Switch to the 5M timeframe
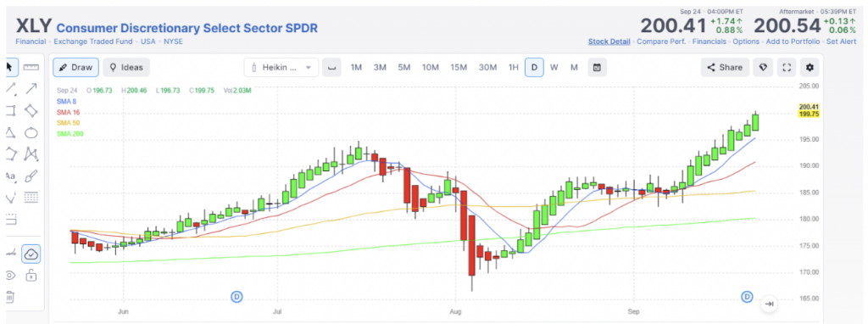Viewport: 868px width, 324px height. [403, 68]
